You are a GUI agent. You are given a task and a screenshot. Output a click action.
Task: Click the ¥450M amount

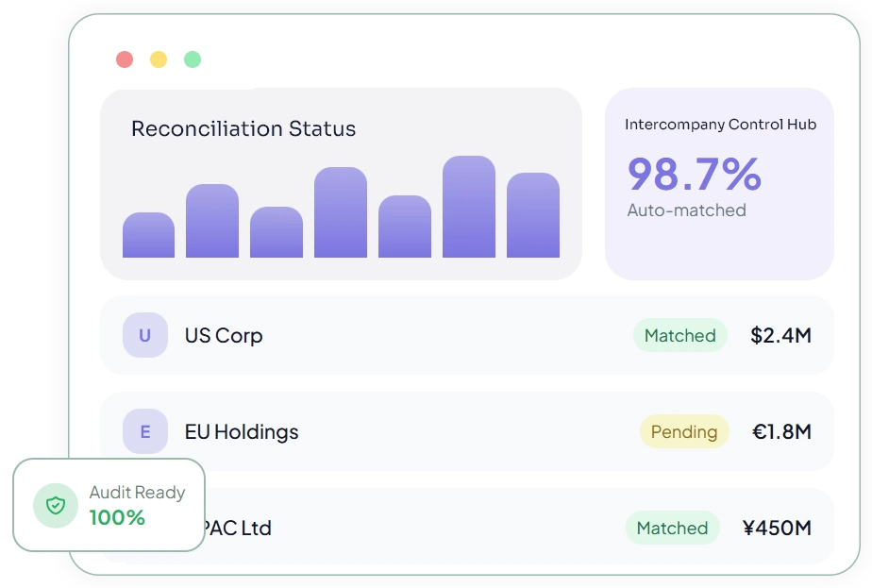777,528
